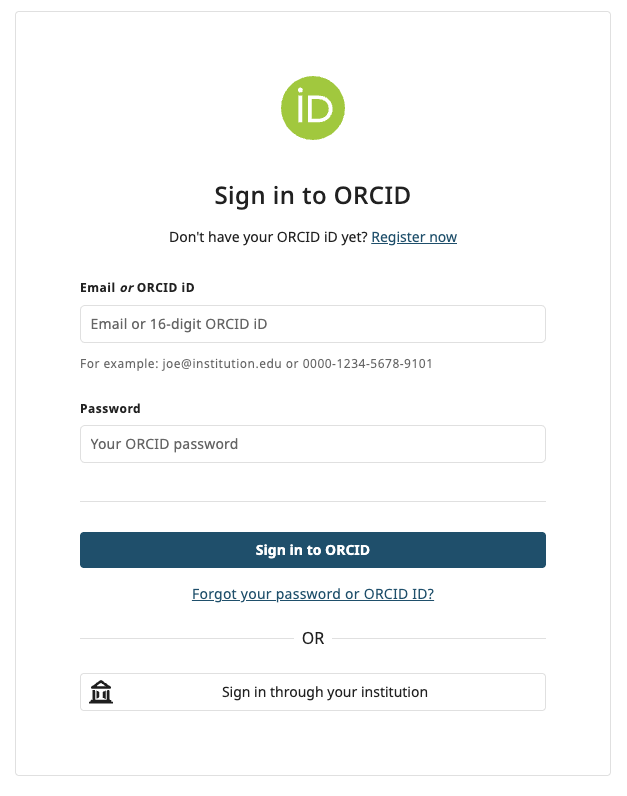Click the "For example" hint text
The width and height of the screenshot is (627, 796).
click(x=119, y=363)
